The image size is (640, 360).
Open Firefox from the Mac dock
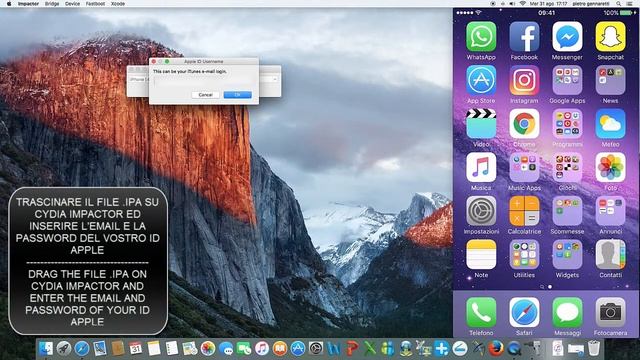pyautogui.click(x=496, y=349)
